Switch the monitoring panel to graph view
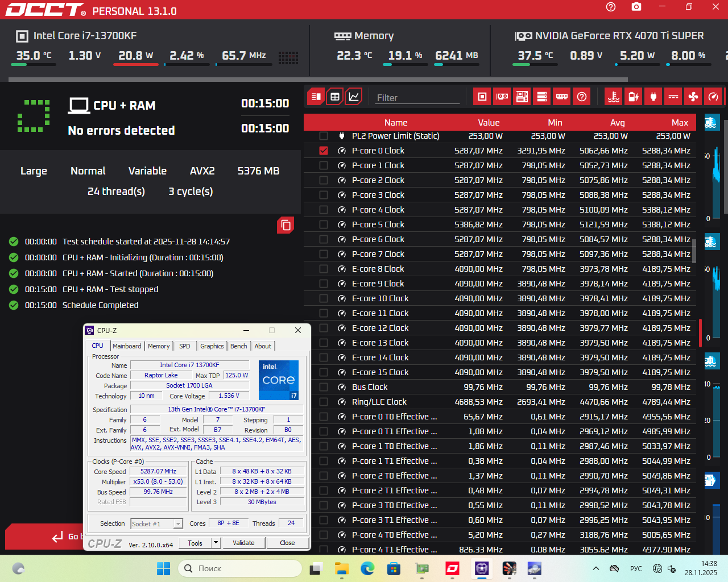 (354, 97)
